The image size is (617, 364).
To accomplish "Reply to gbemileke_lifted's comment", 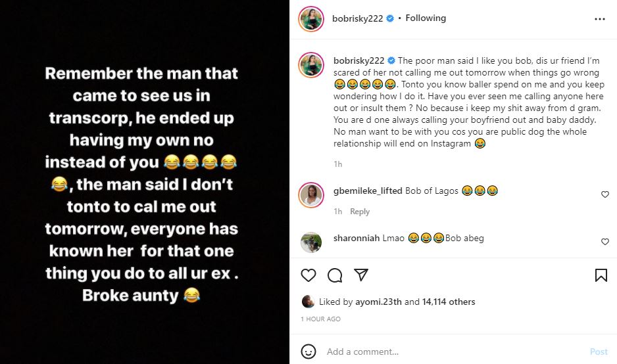I will click(360, 212).
